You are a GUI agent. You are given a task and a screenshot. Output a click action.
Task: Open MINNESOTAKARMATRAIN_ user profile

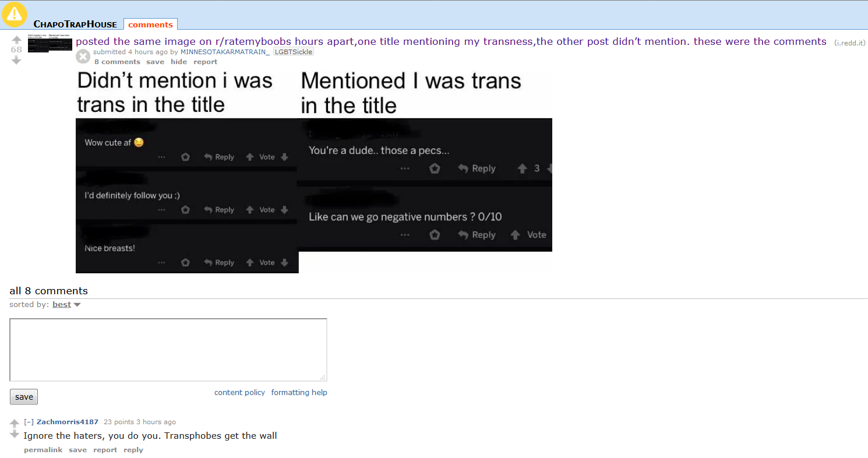225,52
